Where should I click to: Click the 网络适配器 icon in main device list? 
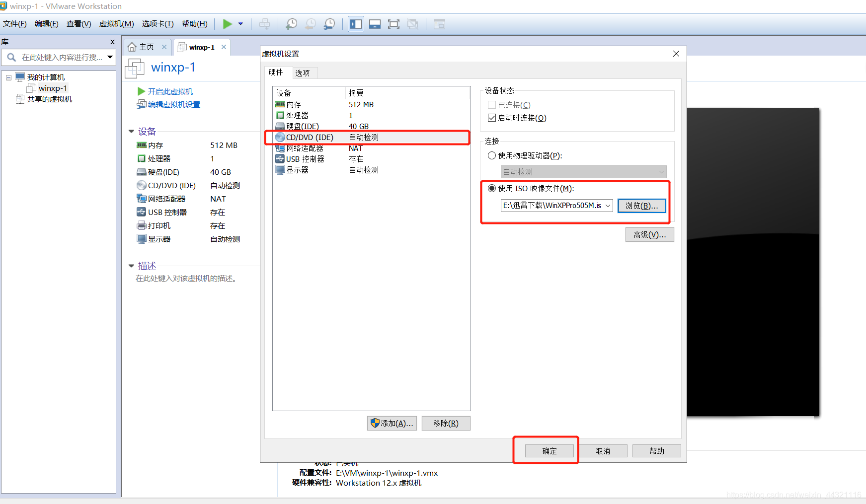tap(142, 199)
